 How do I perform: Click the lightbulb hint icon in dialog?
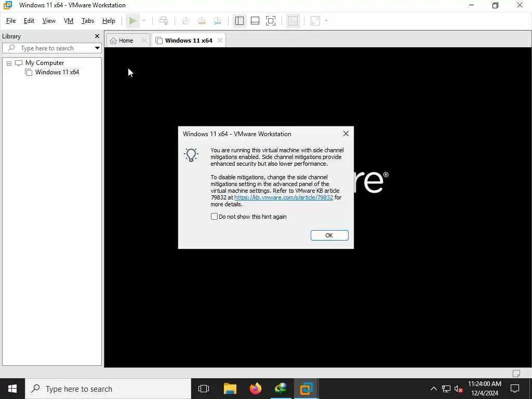pos(191,155)
